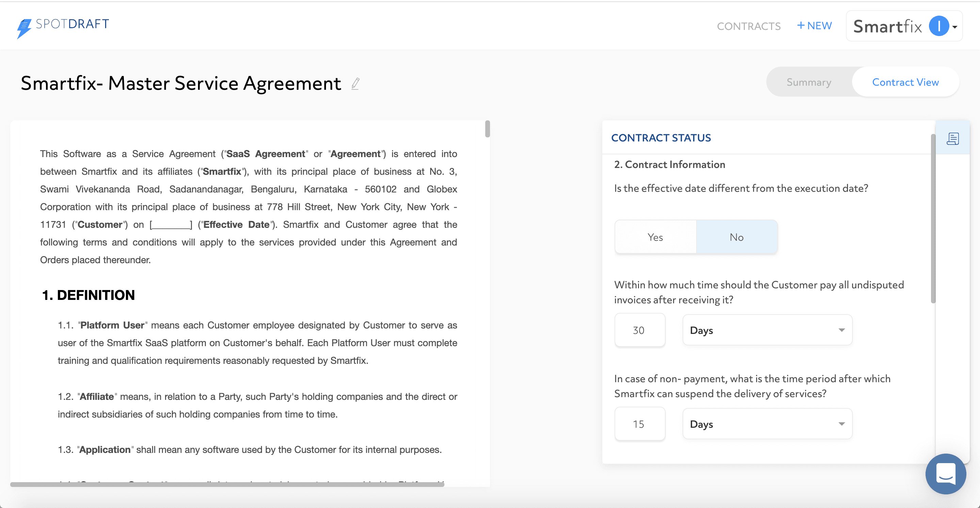Click the document's horizontal scrollbar

pos(227,485)
